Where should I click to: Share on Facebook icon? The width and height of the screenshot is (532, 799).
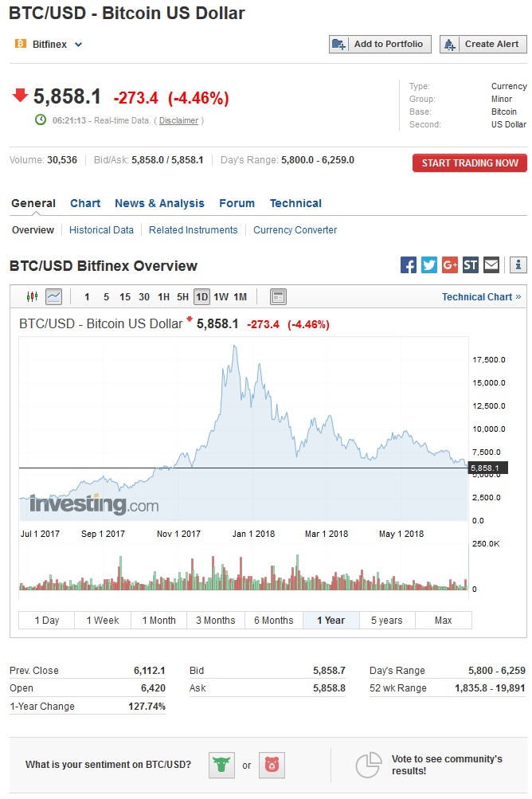click(x=409, y=265)
